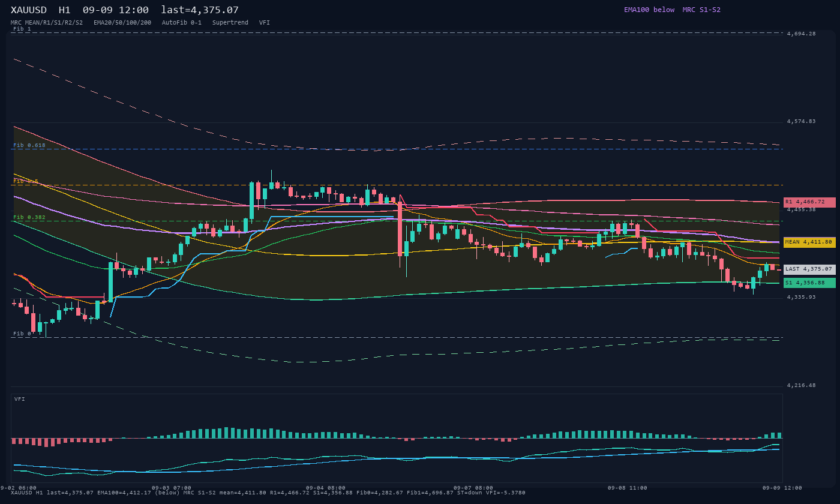Screen dimensions: 840x504
Task: Click the green S1 4,356.88 price tag
Action: pos(809,283)
